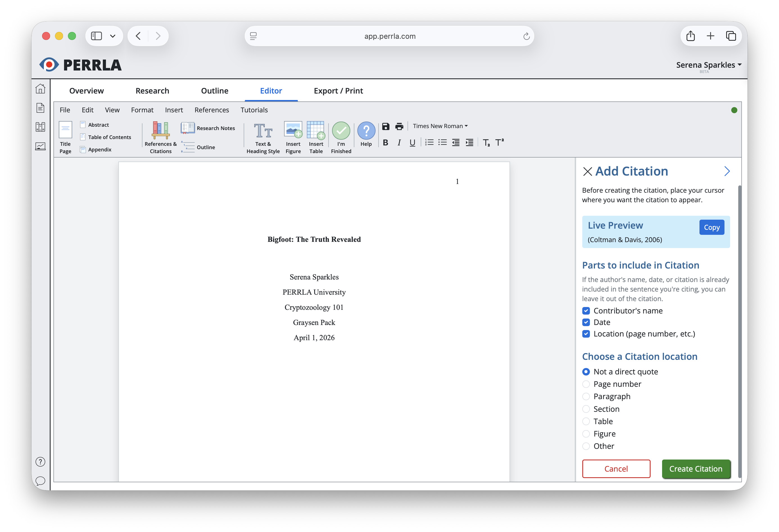
Task: Apply subscript formatting
Action: (486, 143)
